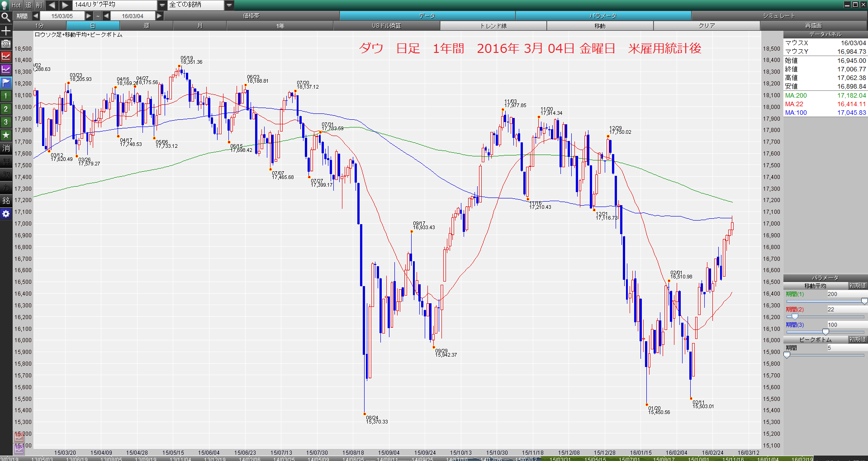The width and height of the screenshot is (868, 461).
Task: Toggle the トレンド線 trendline mode
Action: click(x=493, y=26)
